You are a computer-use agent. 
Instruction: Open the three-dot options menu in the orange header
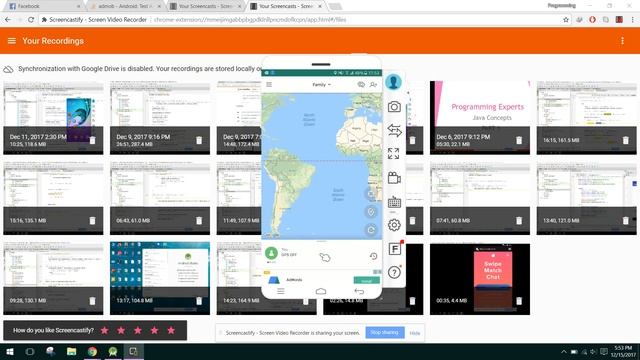pyautogui.click(x=622, y=41)
